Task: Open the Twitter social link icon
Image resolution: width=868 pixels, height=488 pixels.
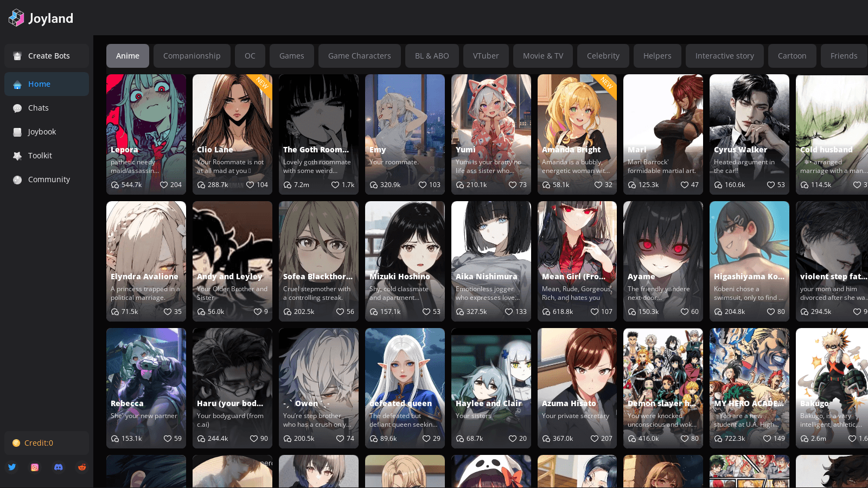Action: pyautogui.click(x=12, y=467)
